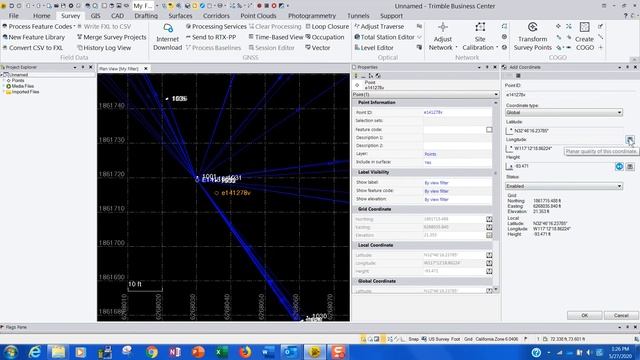Click US Survey Foot in status bar
This screenshot has height=360, width=640.
[x=444, y=339]
